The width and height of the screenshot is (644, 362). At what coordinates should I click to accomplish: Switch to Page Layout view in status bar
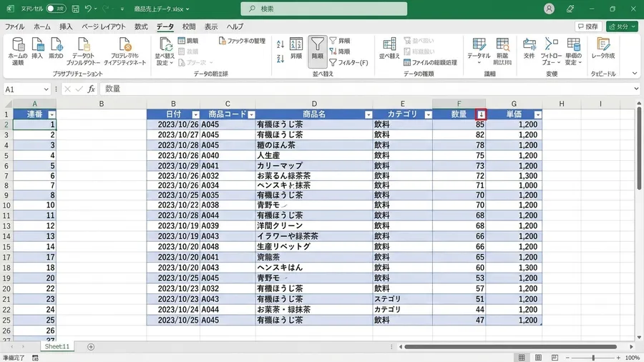(538, 358)
